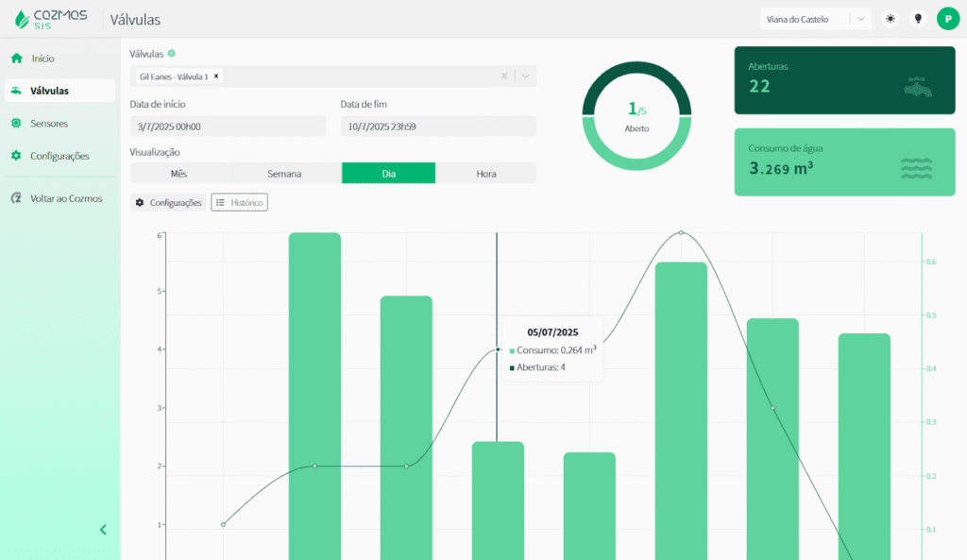
Task: Remove the Gil Eanes - Válvula 1 tag
Action: (216, 76)
